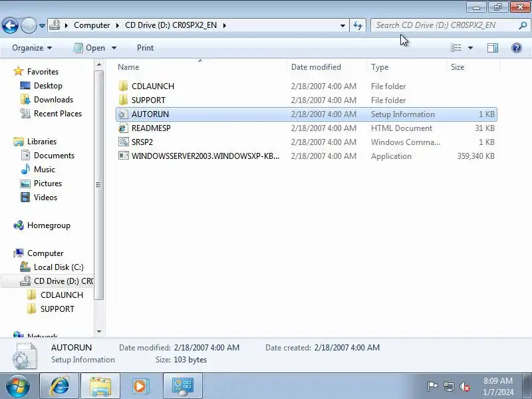Open Favorites in the navigation pane
The height and width of the screenshot is (399, 532).
pyautogui.click(x=43, y=72)
